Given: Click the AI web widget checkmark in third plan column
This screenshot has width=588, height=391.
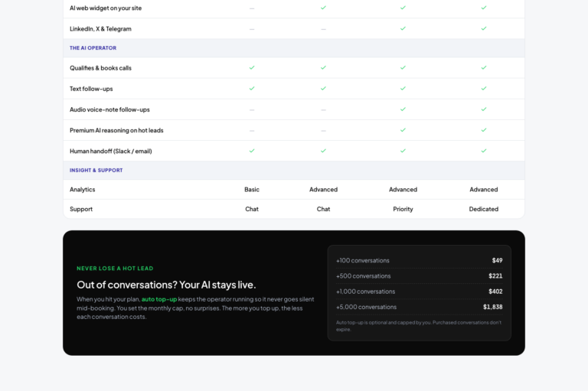Looking at the screenshot, I should [x=403, y=8].
